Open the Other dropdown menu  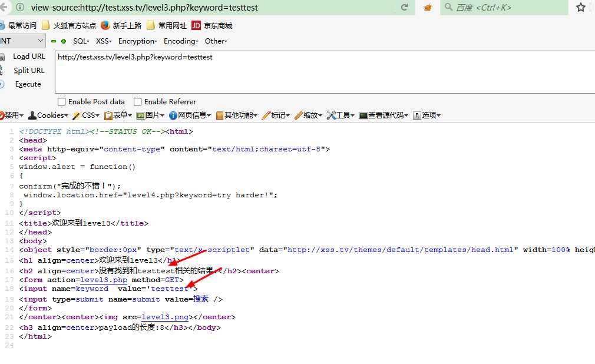[216, 41]
